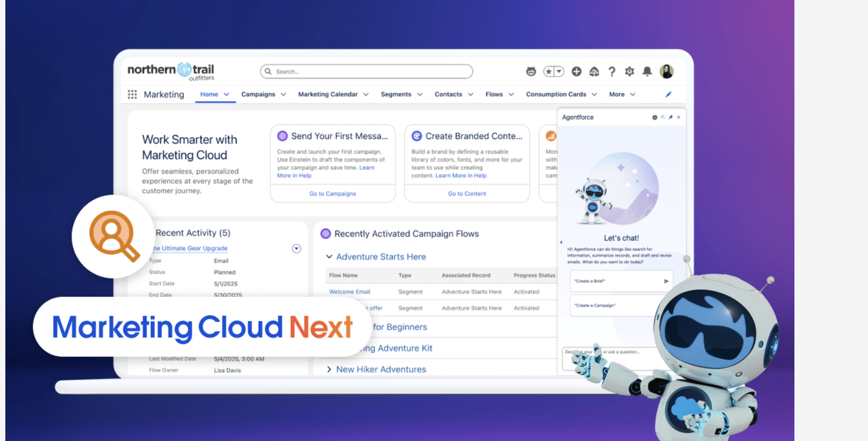
Task: Open the user profile avatar
Action: click(x=667, y=71)
